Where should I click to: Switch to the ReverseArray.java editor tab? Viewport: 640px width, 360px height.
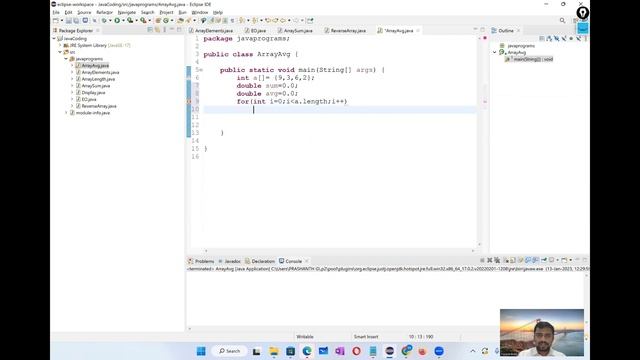pyautogui.click(x=345, y=31)
